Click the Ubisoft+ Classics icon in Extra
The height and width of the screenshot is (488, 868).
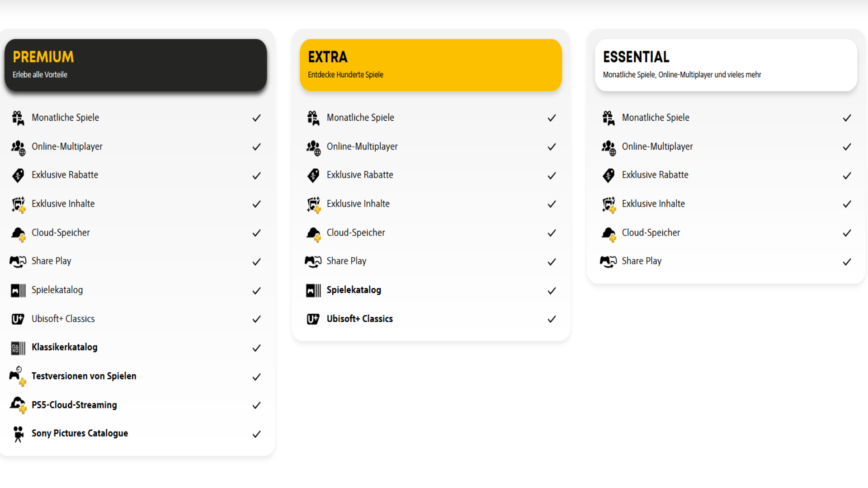(313, 319)
